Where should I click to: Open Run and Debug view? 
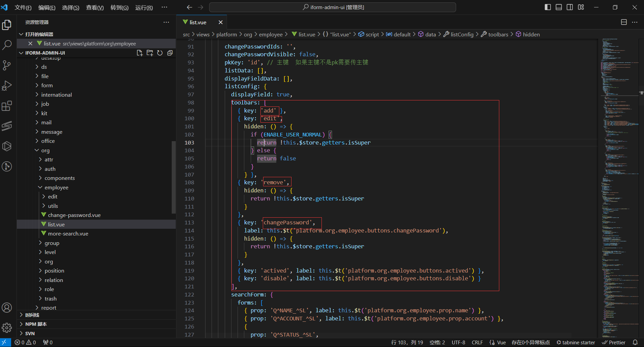[7, 86]
